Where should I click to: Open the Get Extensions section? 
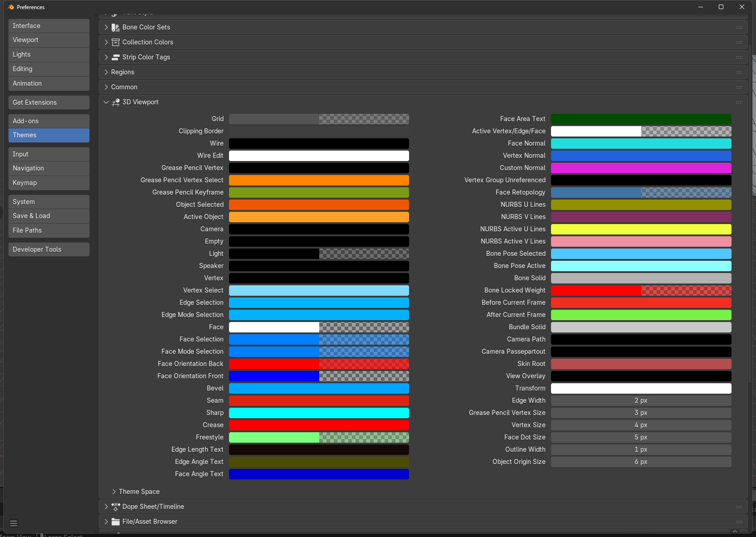49,103
